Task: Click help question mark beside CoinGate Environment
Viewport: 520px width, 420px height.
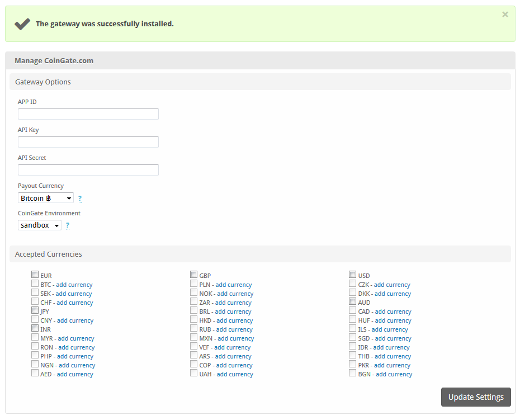Action: 68,225
